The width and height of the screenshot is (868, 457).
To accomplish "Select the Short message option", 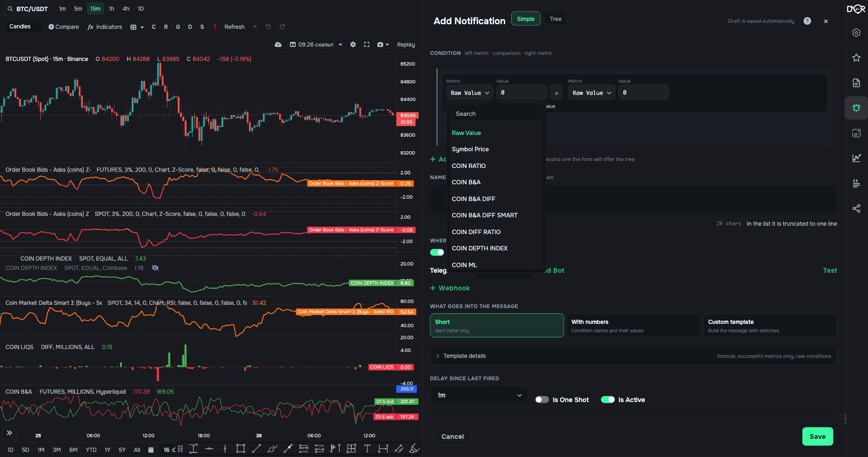I will point(497,325).
